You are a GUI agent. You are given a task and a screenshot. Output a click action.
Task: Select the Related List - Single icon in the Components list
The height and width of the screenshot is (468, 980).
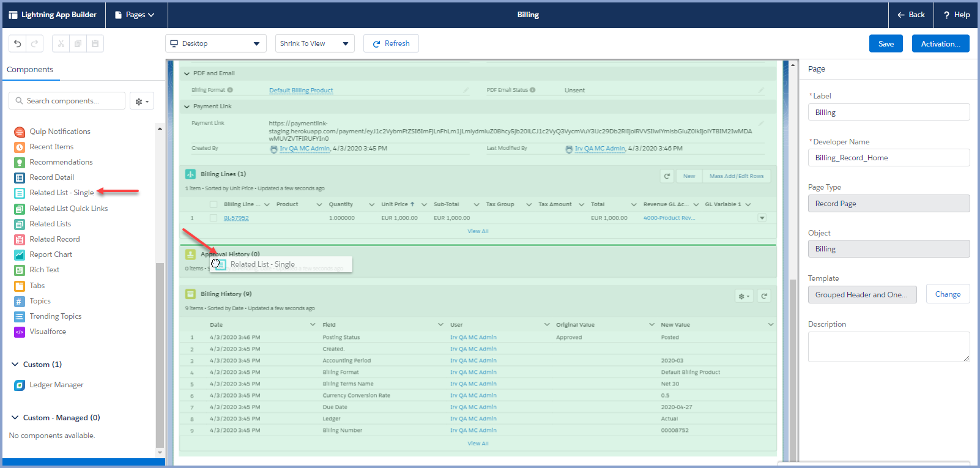[x=20, y=193]
